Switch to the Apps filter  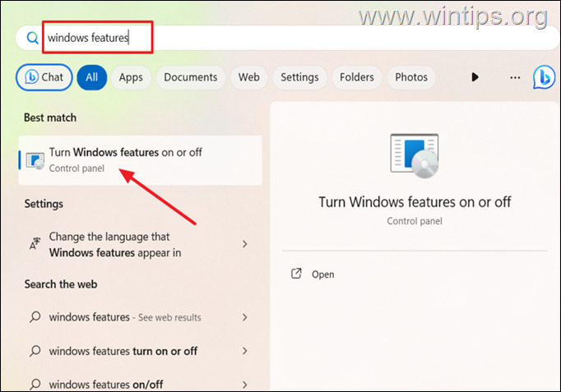(131, 77)
